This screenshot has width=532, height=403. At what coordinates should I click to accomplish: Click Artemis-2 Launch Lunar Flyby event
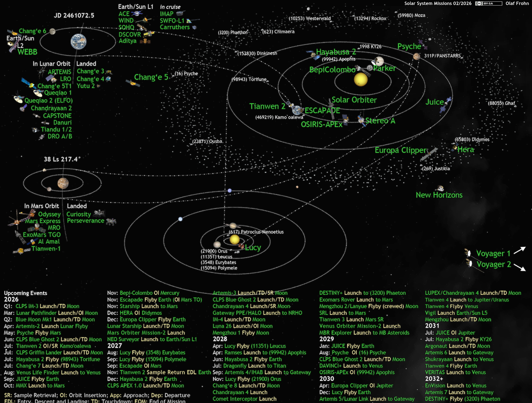tap(52, 326)
